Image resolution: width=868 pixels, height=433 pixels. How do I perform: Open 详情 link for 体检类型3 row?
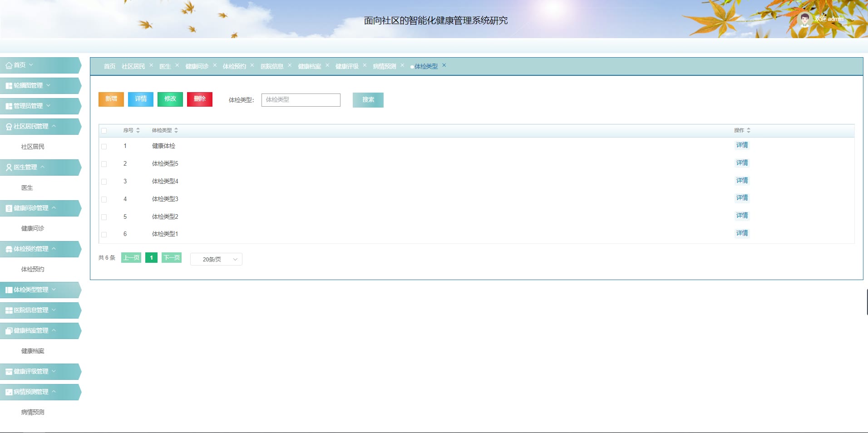pos(742,198)
